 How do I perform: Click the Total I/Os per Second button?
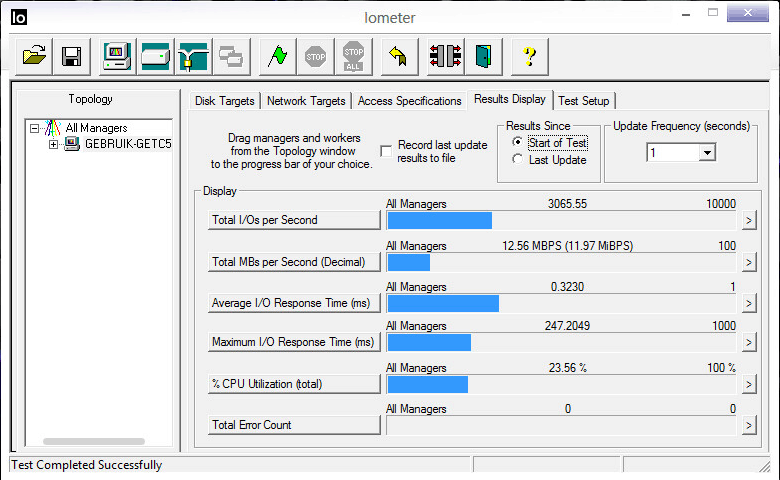click(x=294, y=220)
